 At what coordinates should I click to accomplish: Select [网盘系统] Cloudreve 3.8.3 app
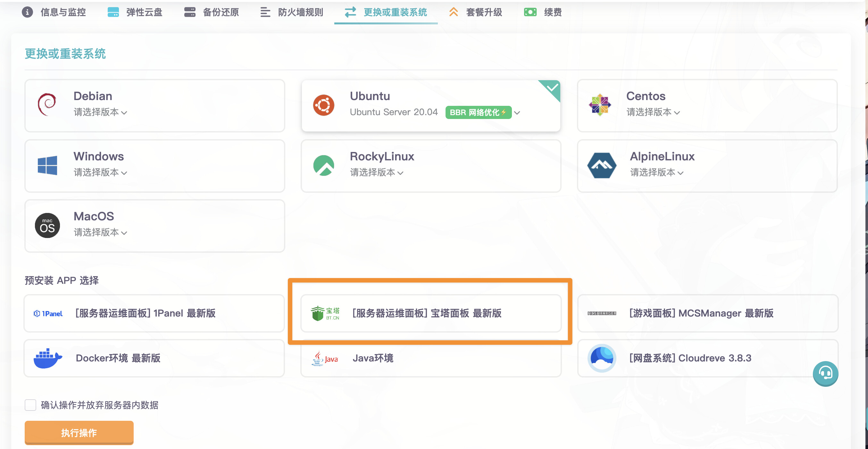(708, 358)
